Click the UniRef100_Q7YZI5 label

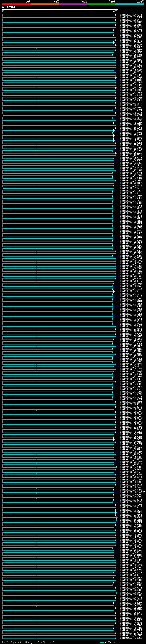click(131, 633)
